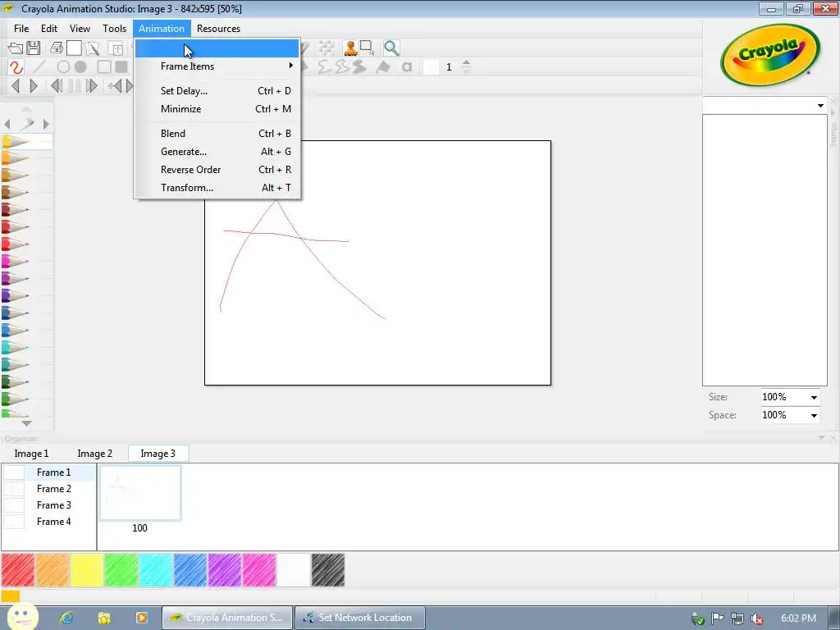Image resolution: width=840 pixels, height=630 pixels.
Task: Click the frame thumbnail labeled 100
Action: 139,493
